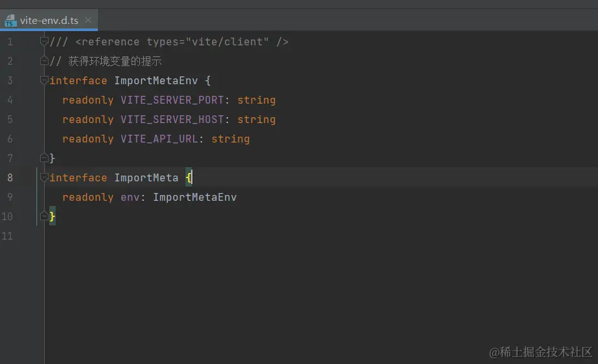Select the vite-env.d.ts editor tab
The width and height of the screenshot is (598, 364).
click(x=49, y=20)
